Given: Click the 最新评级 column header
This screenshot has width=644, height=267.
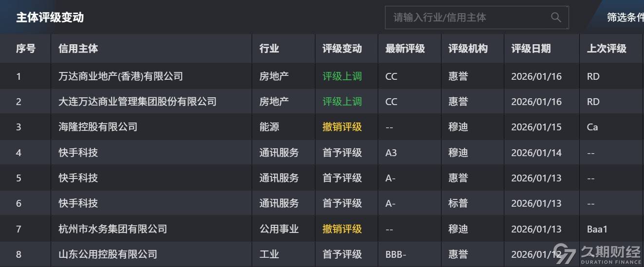Looking at the screenshot, I should [x=405, y=49].
